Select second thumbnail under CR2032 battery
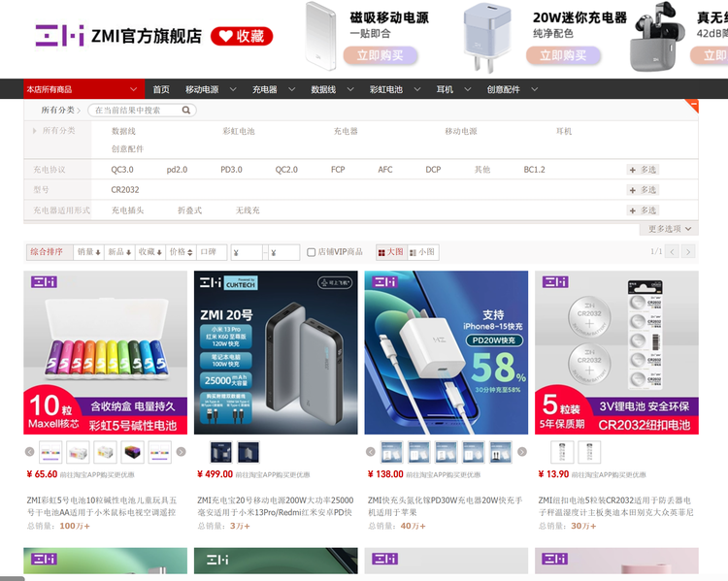 pyautogui.click(x=589, y=452)
